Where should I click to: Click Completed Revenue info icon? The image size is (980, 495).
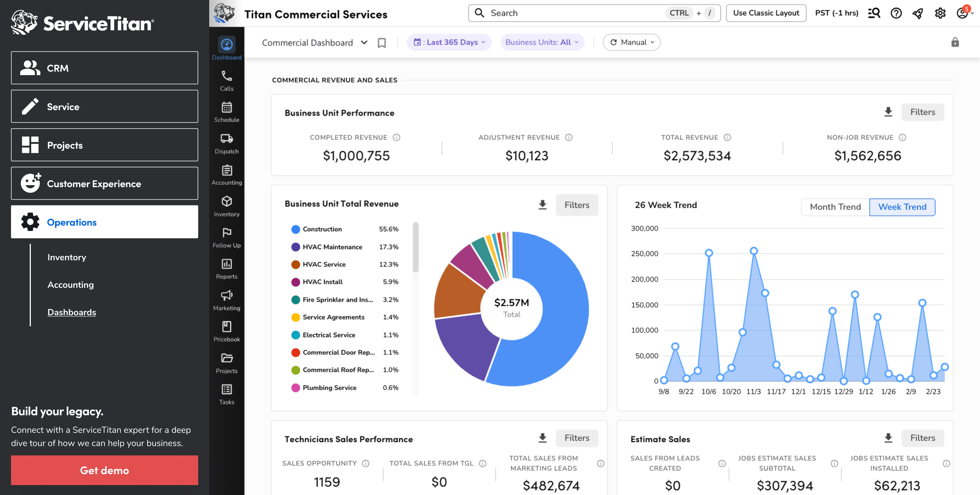396,137
